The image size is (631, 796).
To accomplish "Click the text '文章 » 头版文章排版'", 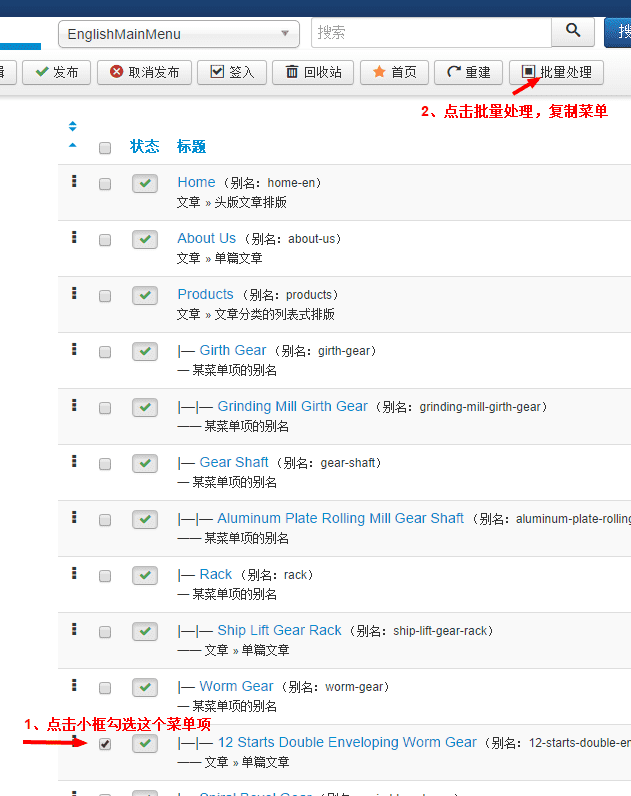I will [x=231, y=203].
